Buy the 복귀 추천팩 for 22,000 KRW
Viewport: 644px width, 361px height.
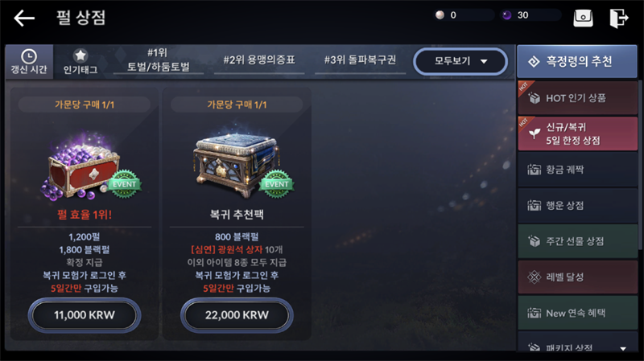click(x=237, y=315)
